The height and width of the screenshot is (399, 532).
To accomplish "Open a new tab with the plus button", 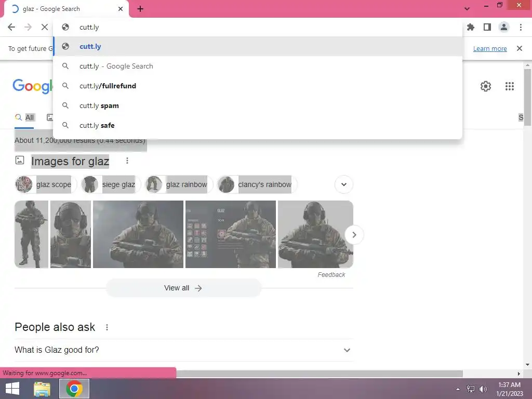I will pos(140,9).
